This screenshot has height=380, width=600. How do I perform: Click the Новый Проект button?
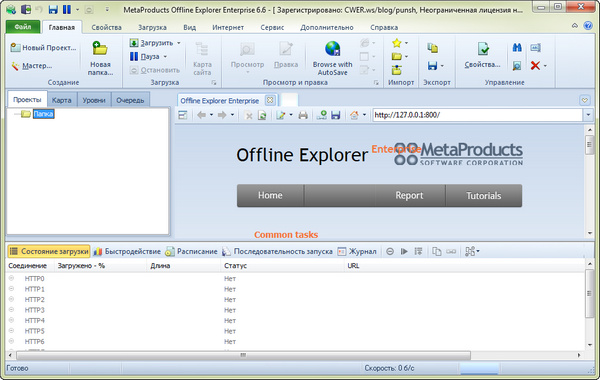coord(43,47)
